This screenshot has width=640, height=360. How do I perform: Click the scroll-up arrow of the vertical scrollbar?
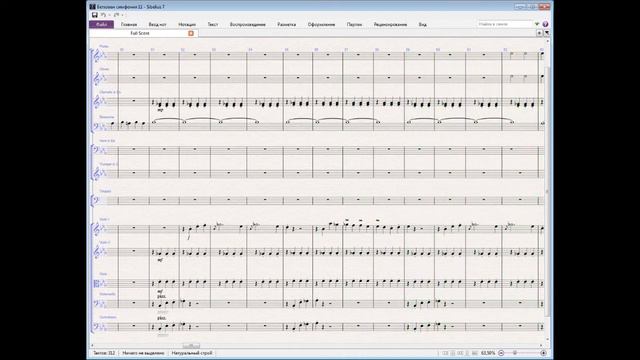(x=547, y=42)
